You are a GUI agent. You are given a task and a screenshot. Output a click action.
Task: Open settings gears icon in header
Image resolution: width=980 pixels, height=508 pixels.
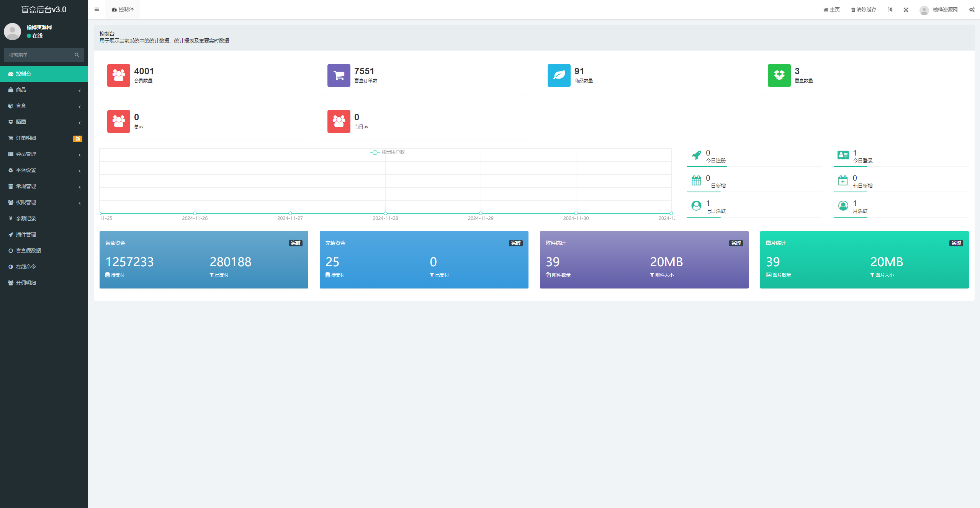pyautogui.click(x=972, y=10)
